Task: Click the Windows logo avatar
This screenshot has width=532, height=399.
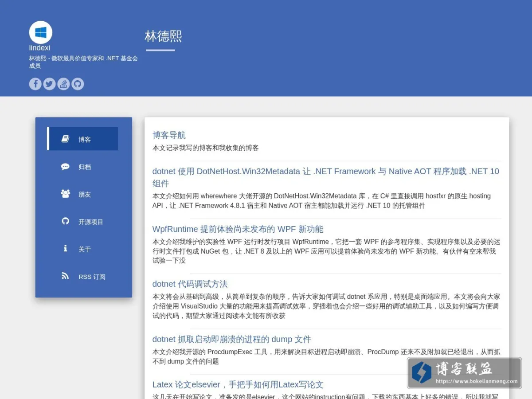Action: (x=41, y=32)
